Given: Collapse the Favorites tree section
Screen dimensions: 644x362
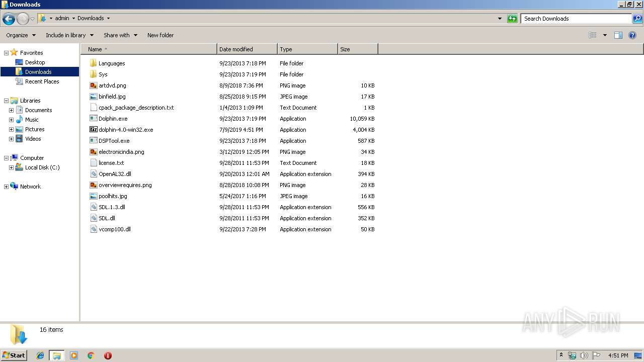Looking at the screenshot, I should tap(6, 53).
